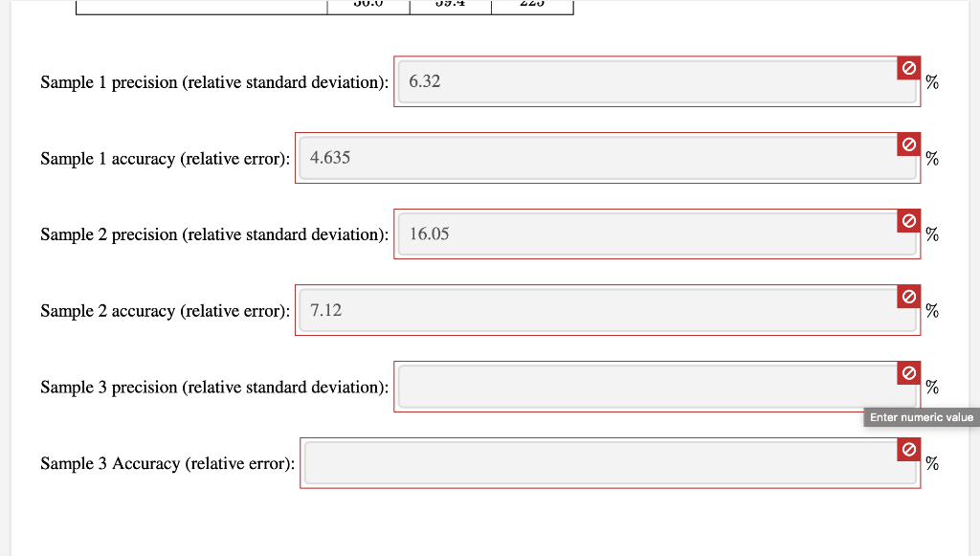This screenshot has height=556, width=980.
Task: Click the red validation icon for Sample 1 precision
Action: pyautogui.click(x=908, y=67)
